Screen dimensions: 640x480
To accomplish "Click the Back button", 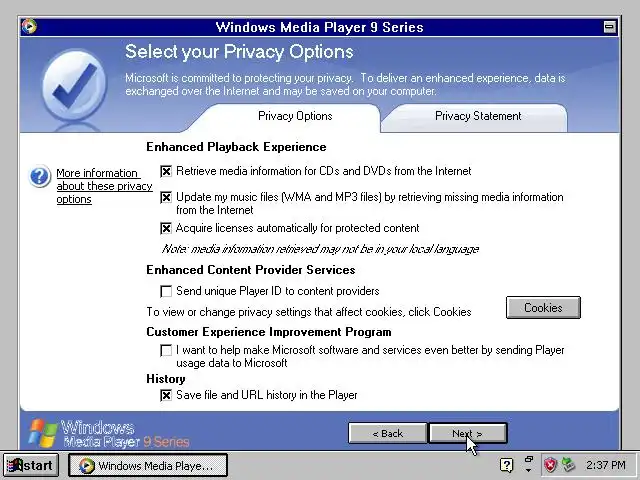I will 388,433.
